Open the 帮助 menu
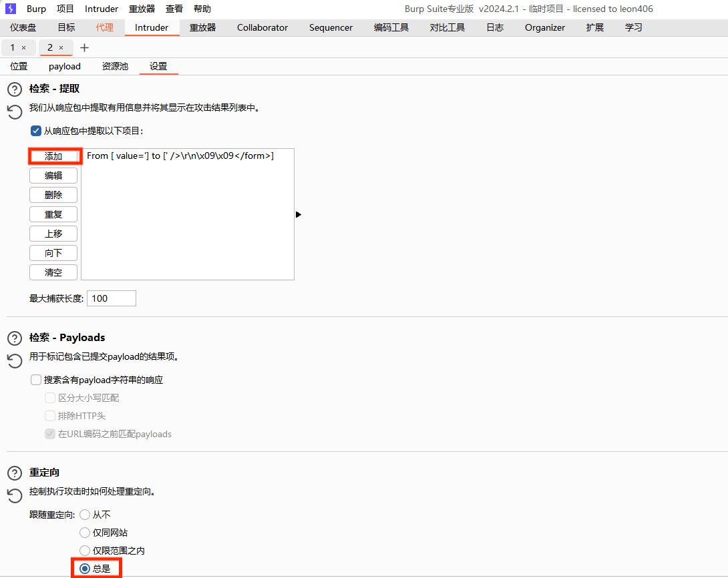728x578 pixels. (202, 9)
